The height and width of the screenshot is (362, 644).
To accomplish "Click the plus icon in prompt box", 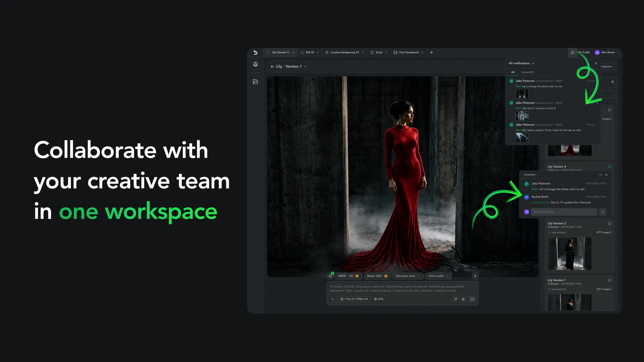I will (332, 299).
